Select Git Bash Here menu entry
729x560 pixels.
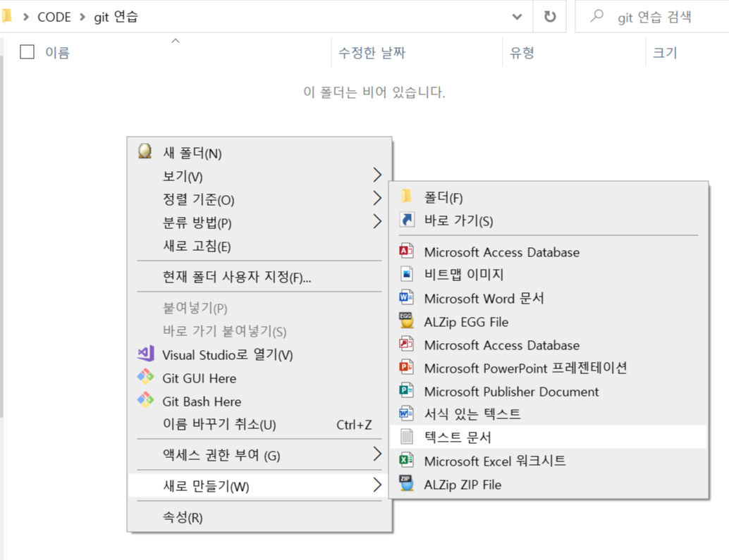259,402
